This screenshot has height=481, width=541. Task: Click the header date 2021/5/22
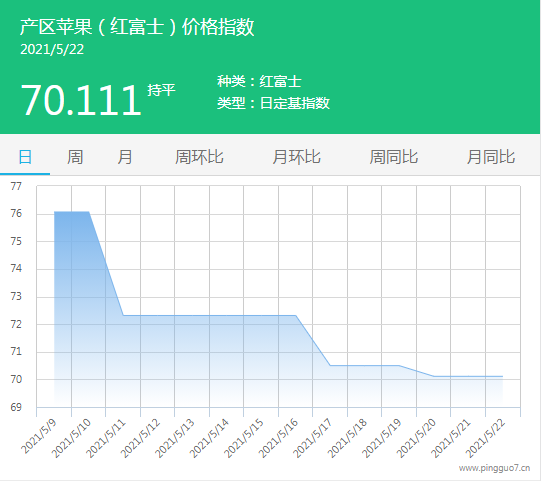pyautogui.click(x=52, y=49)
